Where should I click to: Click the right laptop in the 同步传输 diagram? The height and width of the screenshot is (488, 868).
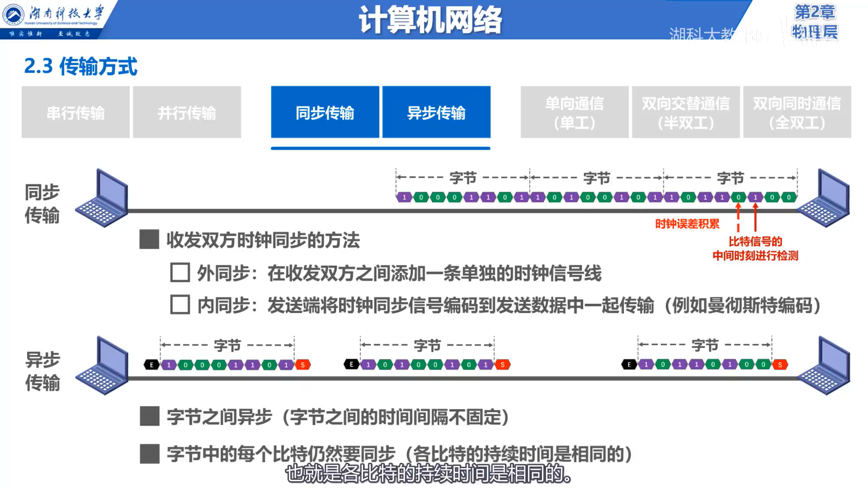tap(824, 198)
